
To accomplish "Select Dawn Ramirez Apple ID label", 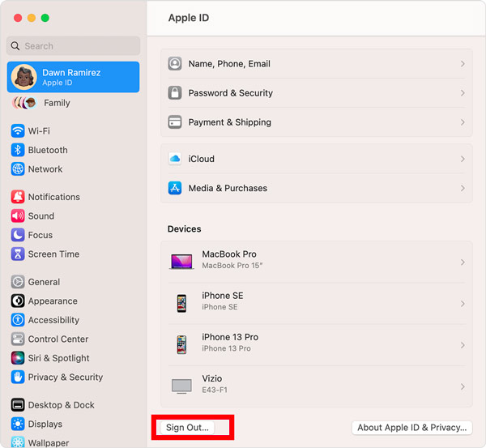I will point(71,77).
